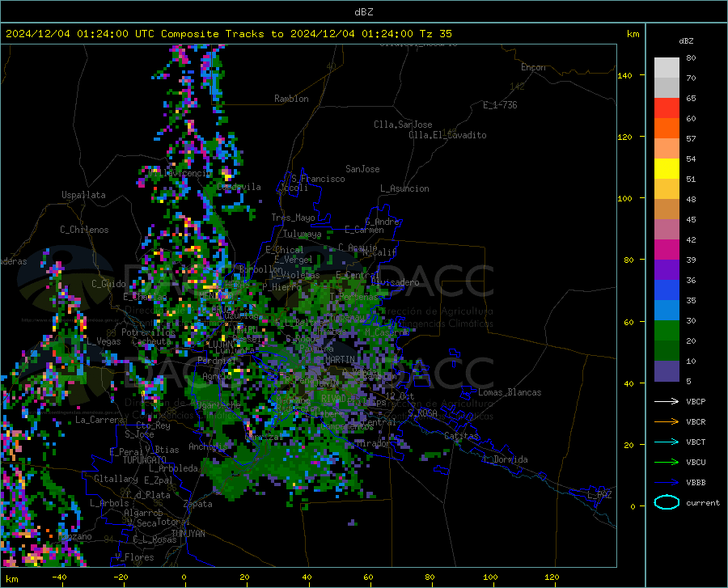This screenshot has height=588, width=728.
Task: Click the 'S_Francisco' map label
Action: point(318,179)
